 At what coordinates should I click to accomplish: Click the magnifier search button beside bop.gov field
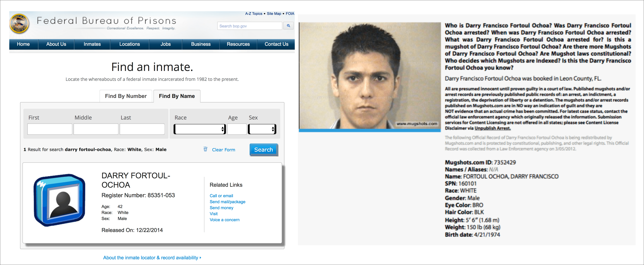288,26
